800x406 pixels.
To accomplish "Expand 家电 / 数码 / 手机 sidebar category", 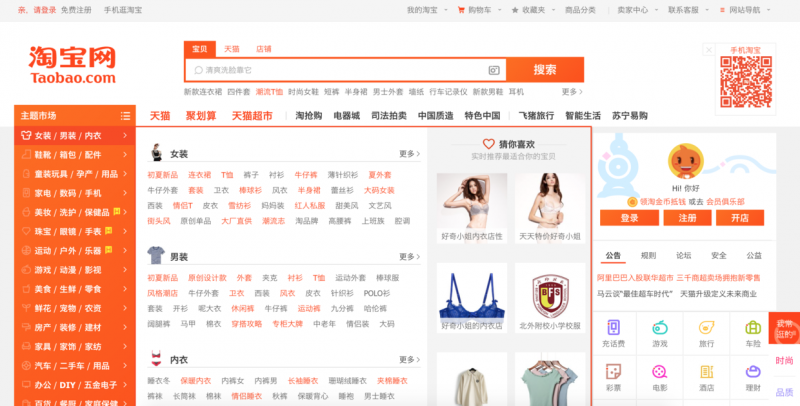I will 74,193.
